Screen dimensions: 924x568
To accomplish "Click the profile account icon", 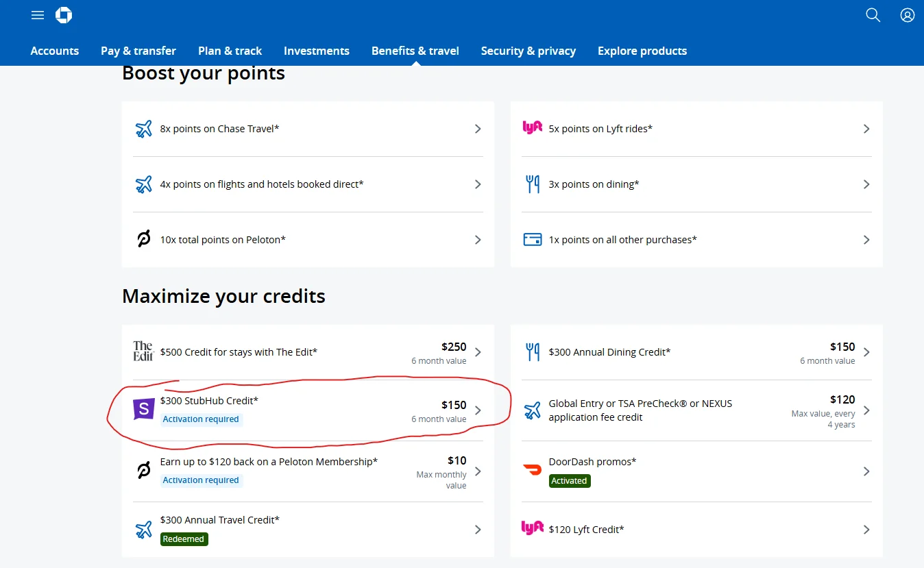I will [907, 14].
